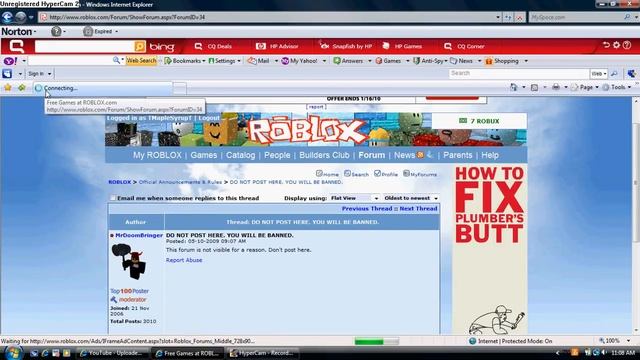
Task: Click the Report Abuse link
Action: (184, 260)
